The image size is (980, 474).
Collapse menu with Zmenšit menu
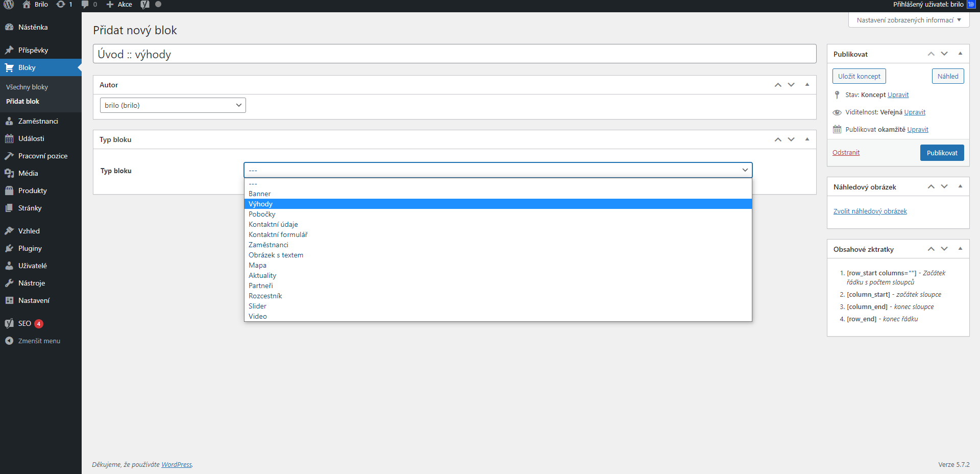(x=39, y=341)
